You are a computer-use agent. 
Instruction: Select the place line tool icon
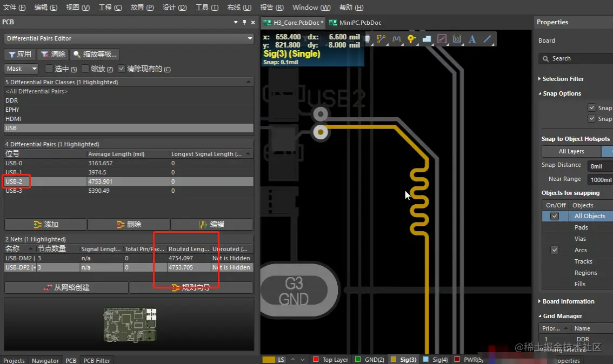click(x=487, y=39)
